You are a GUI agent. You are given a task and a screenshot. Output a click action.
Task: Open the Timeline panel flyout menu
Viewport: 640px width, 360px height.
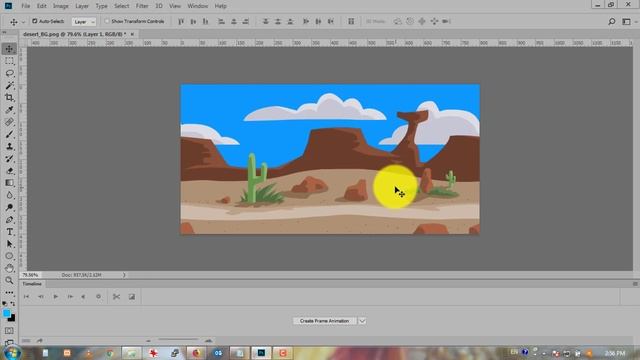click(635, 284)
